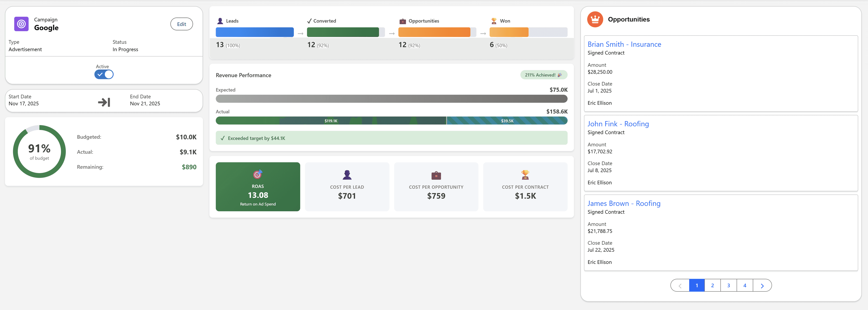Screen dimensions: 868x310
Task: Click the Won trophy icon
Action: click(x=494, y=21)
